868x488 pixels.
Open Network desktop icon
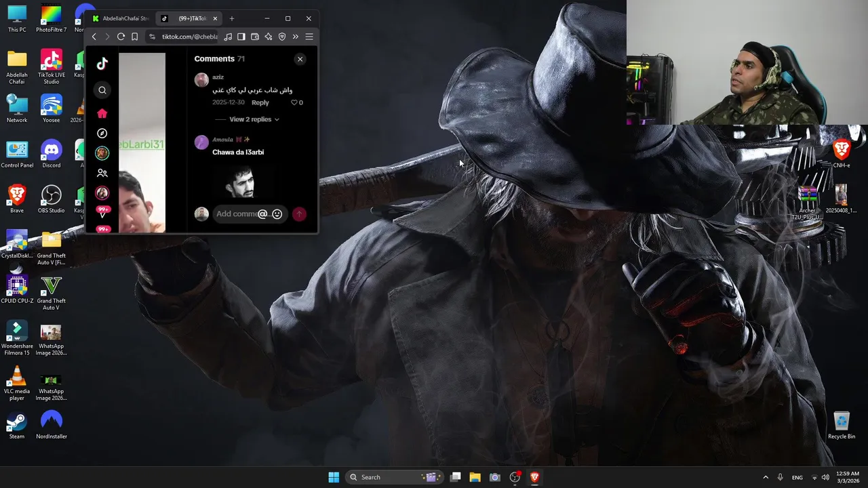[x=17, y=109]
